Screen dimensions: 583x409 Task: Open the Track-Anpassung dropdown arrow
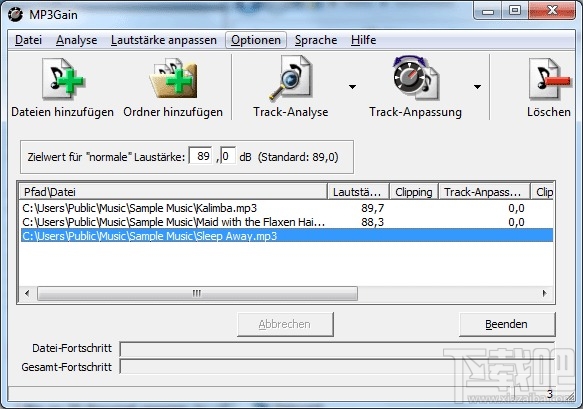pyautogui.click(x=477, y=87)
